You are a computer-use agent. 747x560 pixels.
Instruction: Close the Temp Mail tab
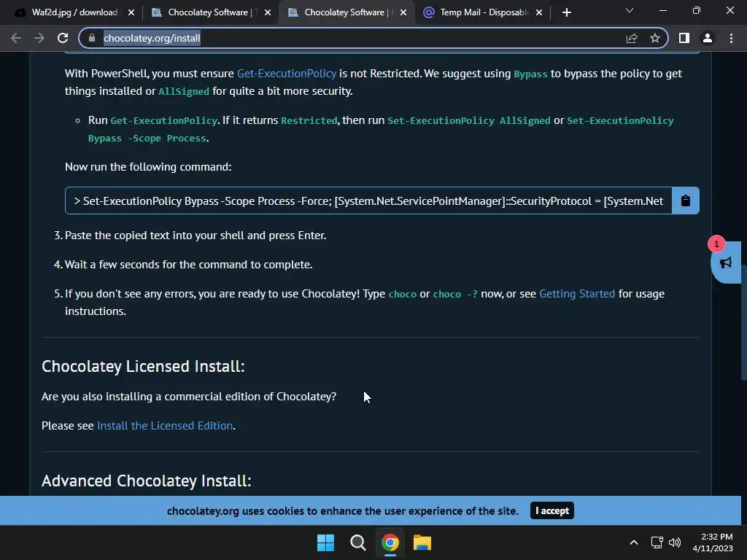coord(539,12)
